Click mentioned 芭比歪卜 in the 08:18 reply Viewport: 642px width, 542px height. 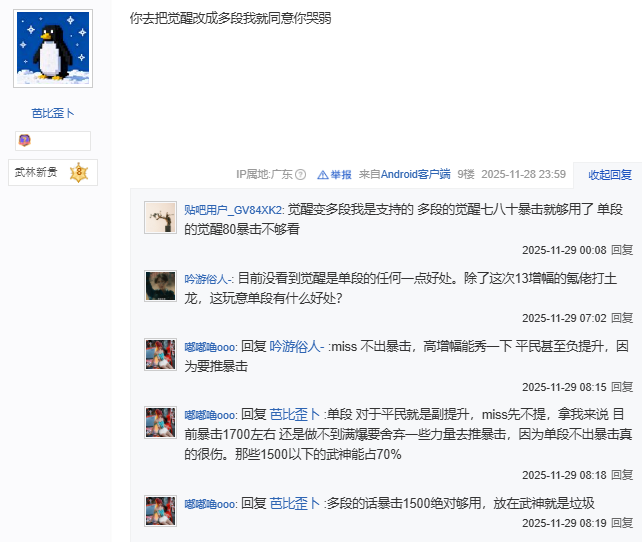click(x=295, y=415)
